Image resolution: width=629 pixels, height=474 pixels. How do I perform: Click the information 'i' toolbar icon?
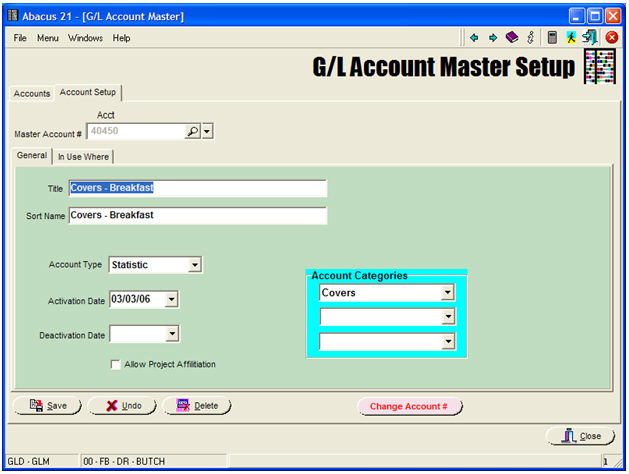tap(530, 38)
